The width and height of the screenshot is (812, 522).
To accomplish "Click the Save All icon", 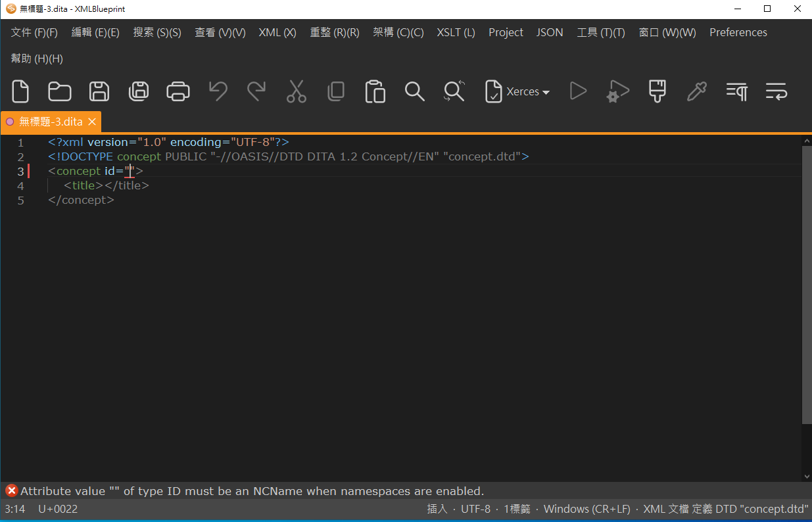I will (x=139, y=91).
